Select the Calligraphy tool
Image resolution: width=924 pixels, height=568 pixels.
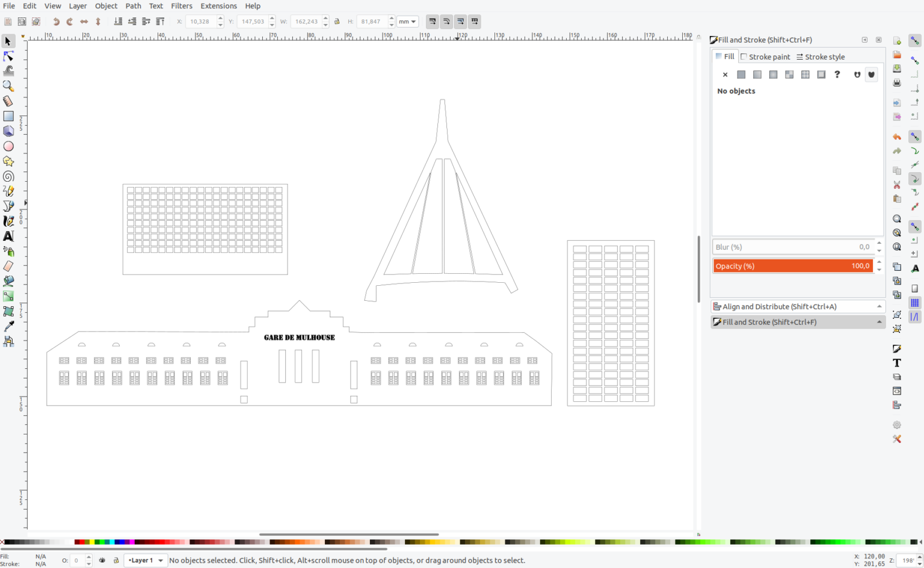(x=8, y=221)
